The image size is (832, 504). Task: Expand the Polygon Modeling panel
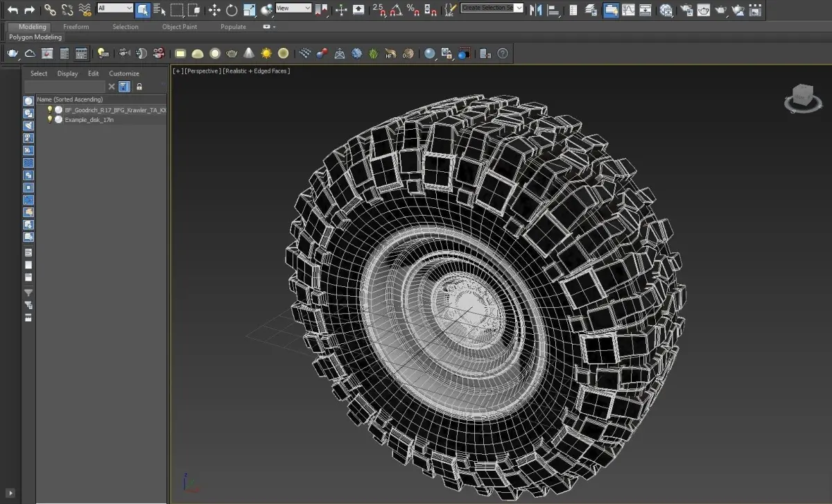coord(35,37)
